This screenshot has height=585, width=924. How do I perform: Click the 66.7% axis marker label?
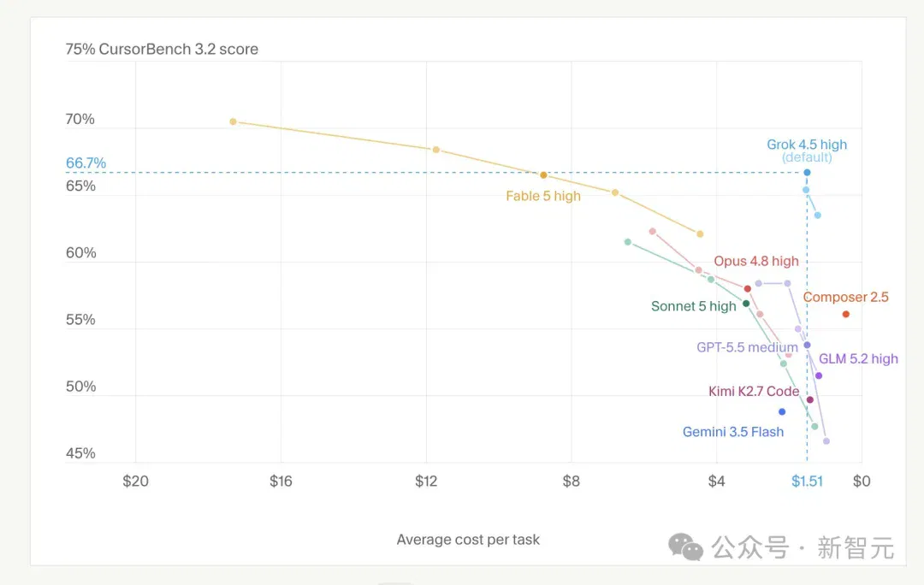(86, 163)
